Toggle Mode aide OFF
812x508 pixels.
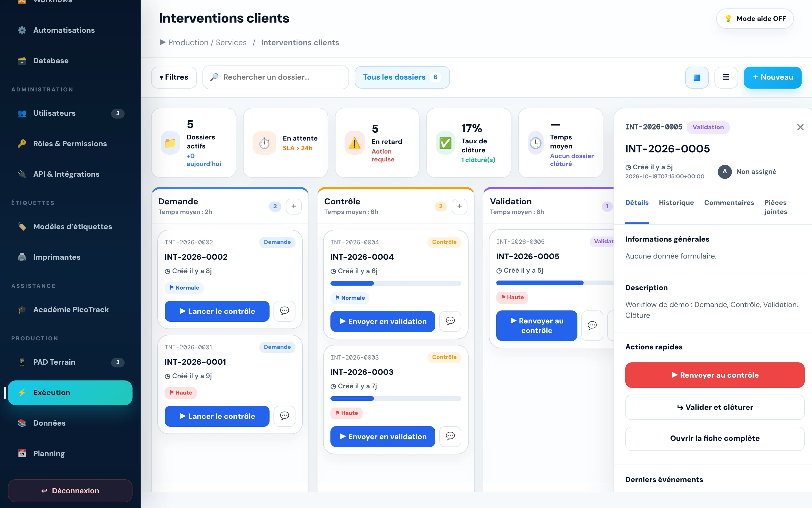click(x=754, y=18)
